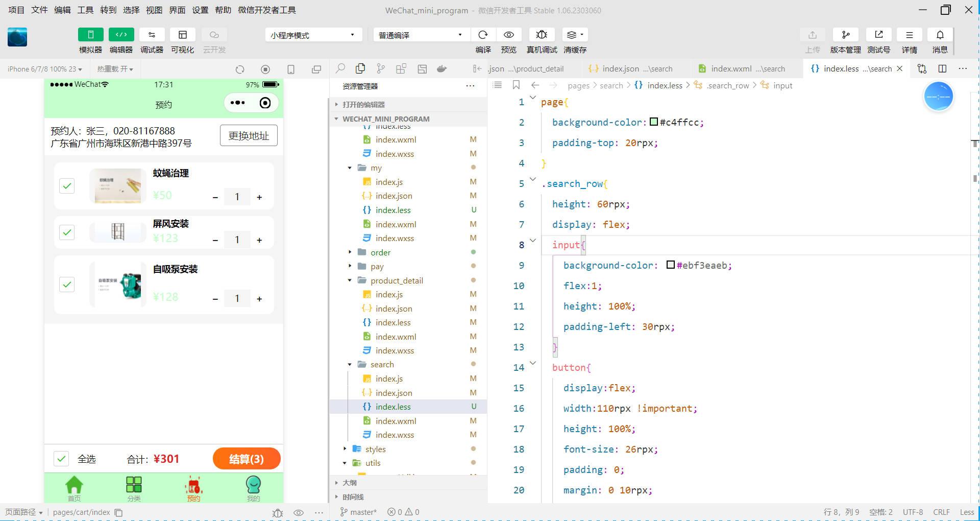
Task: Toggle the editor panel button
Action: tap(121, 35)
